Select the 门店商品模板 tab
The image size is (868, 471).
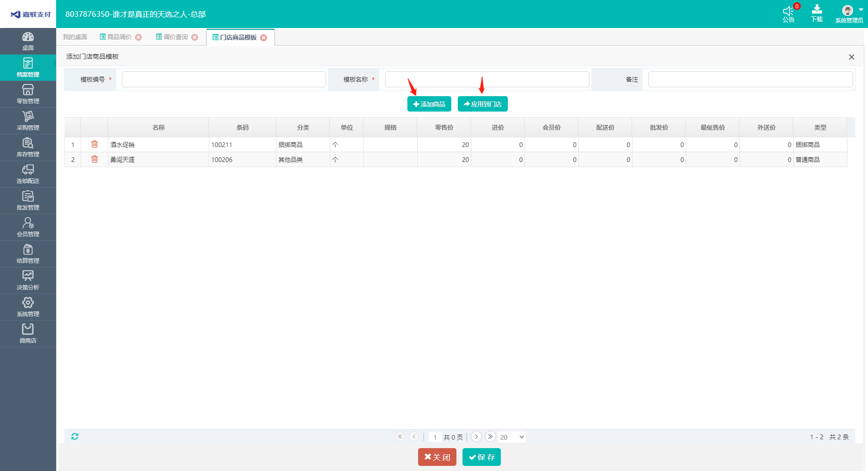[x=235, y=37]
